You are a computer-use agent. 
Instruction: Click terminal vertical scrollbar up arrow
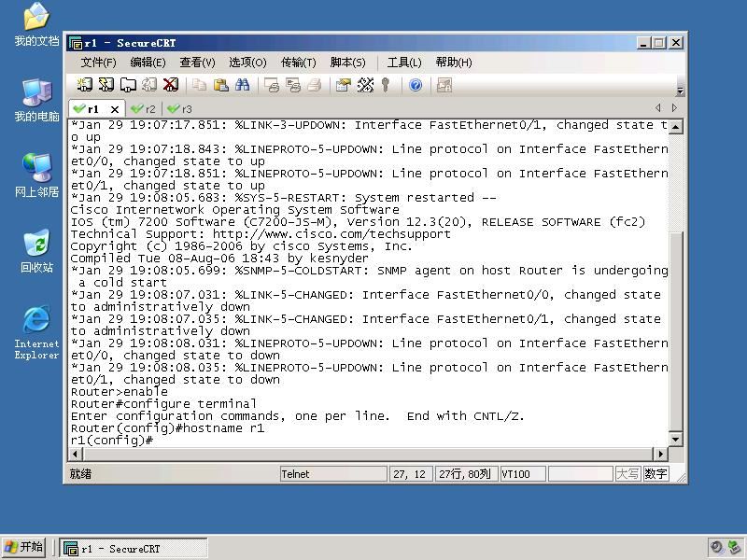click(x=675, y=126)
